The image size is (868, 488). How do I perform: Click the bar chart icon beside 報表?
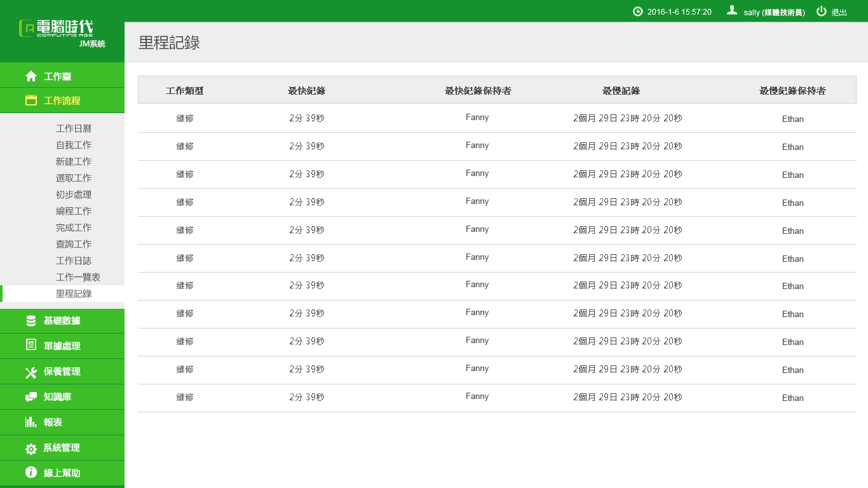point(31,422)
